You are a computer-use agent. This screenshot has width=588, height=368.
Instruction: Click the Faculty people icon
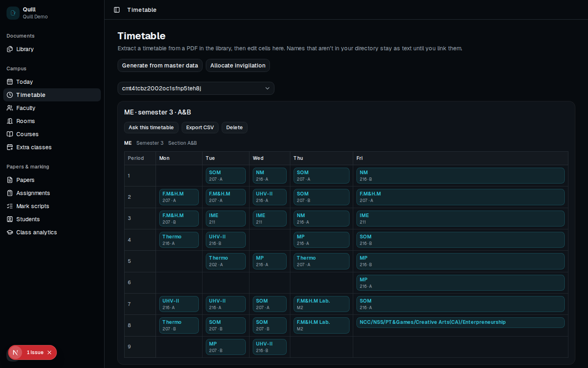click(10, 108)
